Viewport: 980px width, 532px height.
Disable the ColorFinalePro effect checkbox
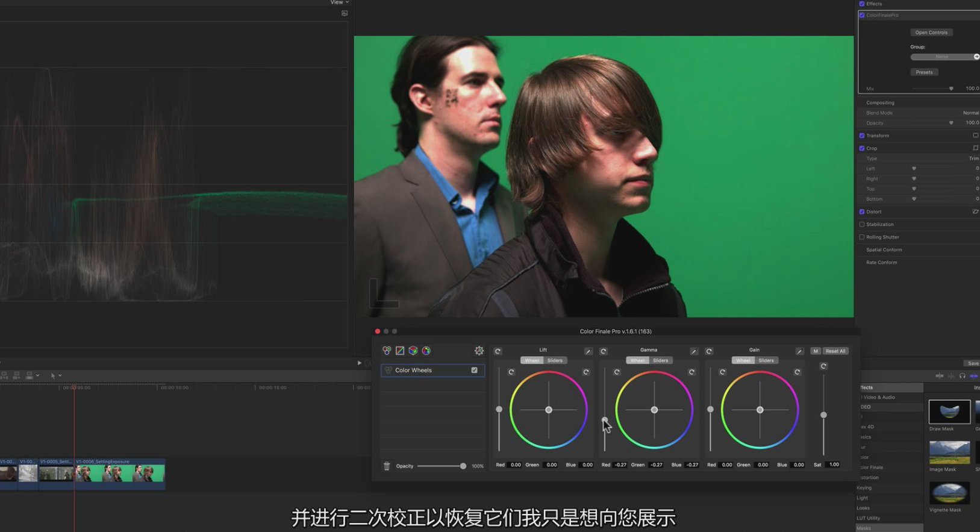862,15
